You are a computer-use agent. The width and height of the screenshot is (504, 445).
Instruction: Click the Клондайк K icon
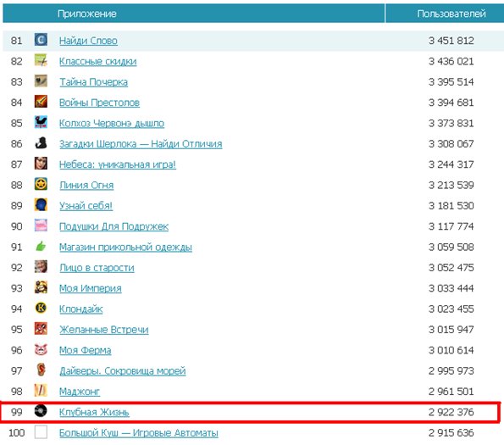pos(41,308)
